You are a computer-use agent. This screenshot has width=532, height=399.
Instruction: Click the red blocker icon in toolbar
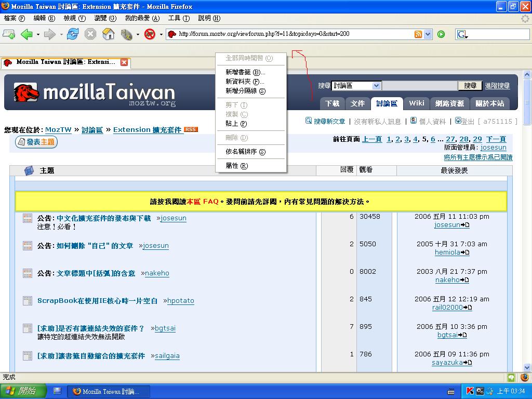(150, 34)
